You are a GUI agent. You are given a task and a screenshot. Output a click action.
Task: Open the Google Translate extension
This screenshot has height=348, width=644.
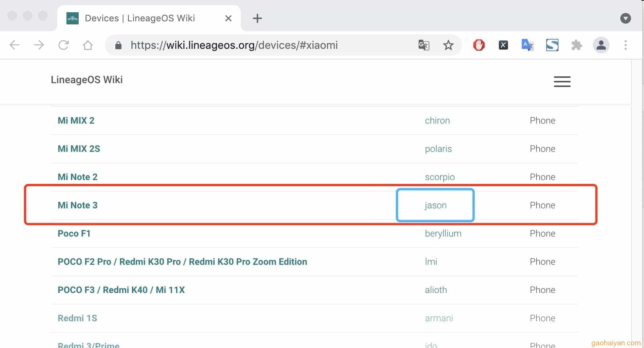[527, 45]
